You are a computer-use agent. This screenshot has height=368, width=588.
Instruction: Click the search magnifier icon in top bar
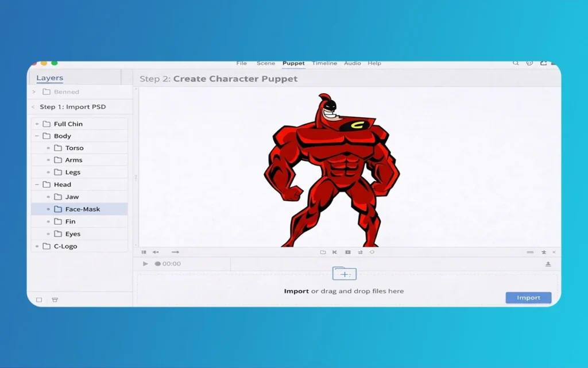pos(516,63)
